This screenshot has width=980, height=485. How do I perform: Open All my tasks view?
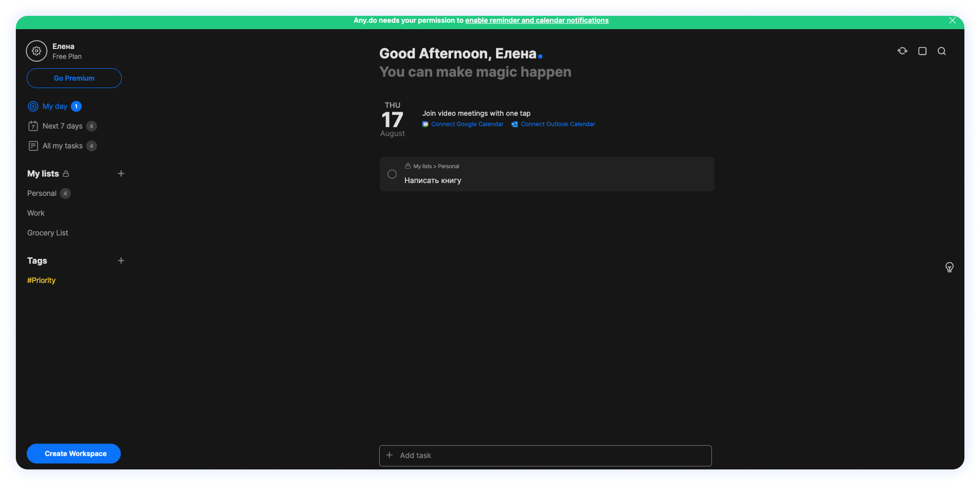point(62,146)
